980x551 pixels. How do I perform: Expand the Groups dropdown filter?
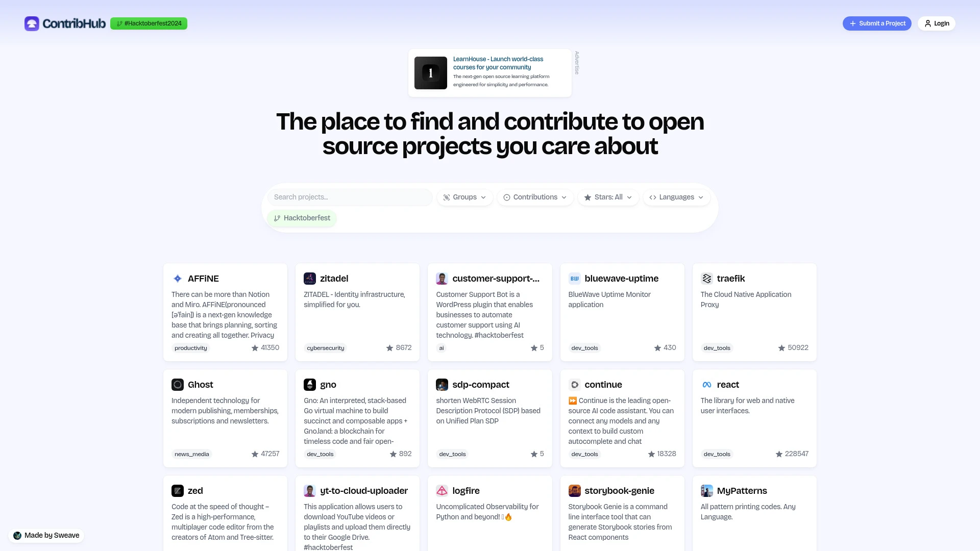[x=464, y=197]
